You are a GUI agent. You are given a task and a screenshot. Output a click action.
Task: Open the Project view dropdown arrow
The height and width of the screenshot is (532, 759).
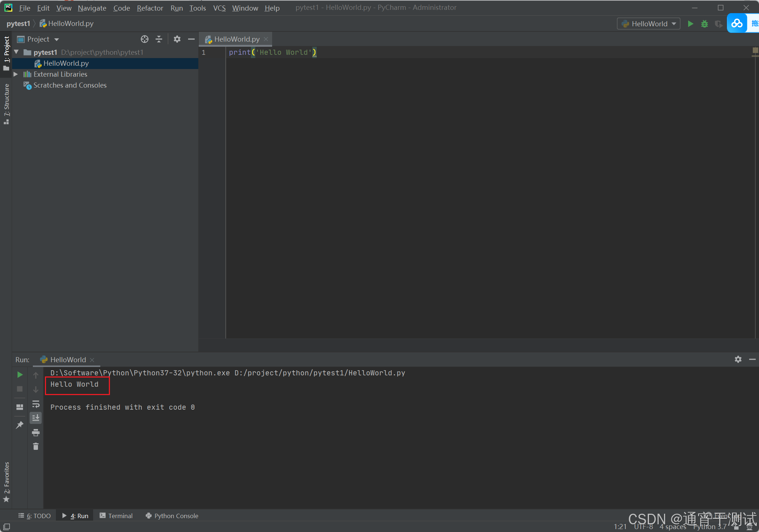point(57,39)
